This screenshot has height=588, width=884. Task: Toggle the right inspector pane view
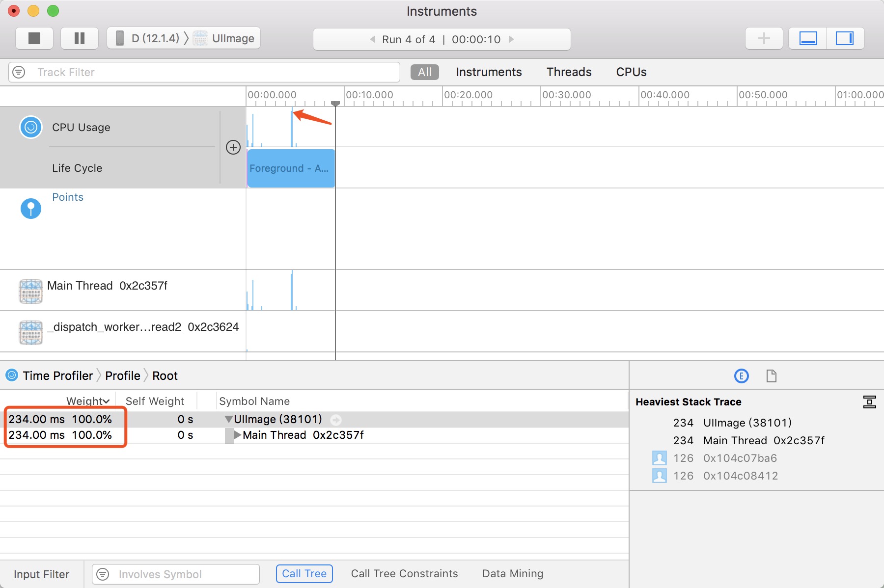click(845, 38)
